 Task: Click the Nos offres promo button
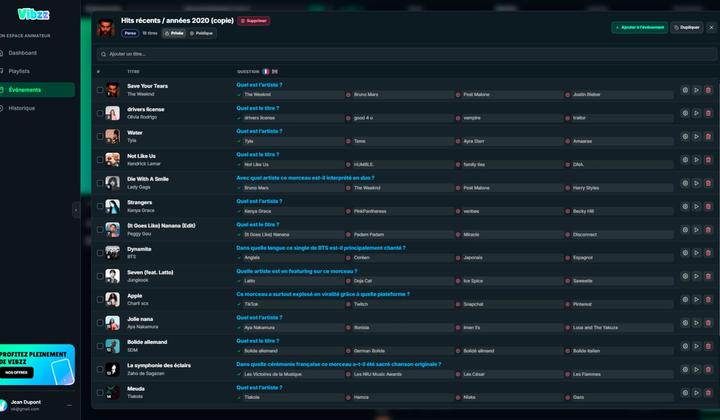[17, 372]
